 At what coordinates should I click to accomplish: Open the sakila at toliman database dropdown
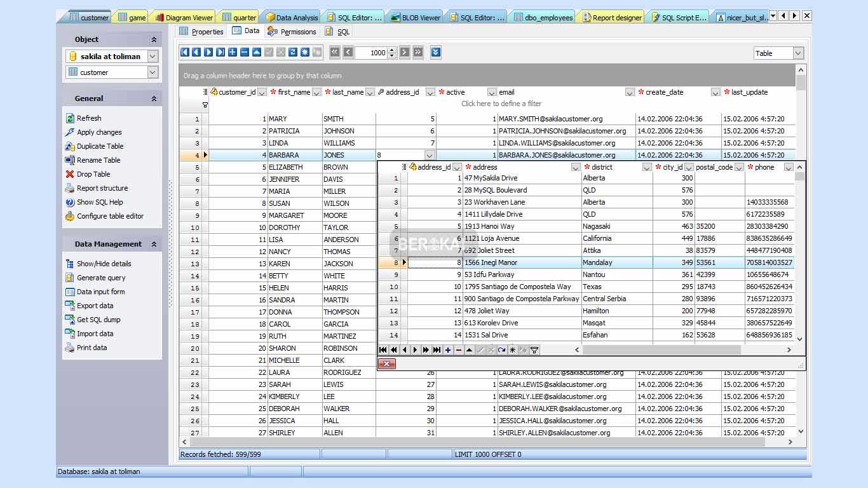click(153, 57)
